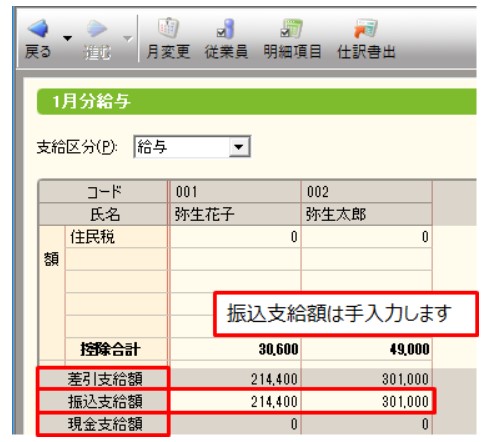Viewport: 491px width, 442px height.
Task: Select the コード row header
Action: [103, 192]
